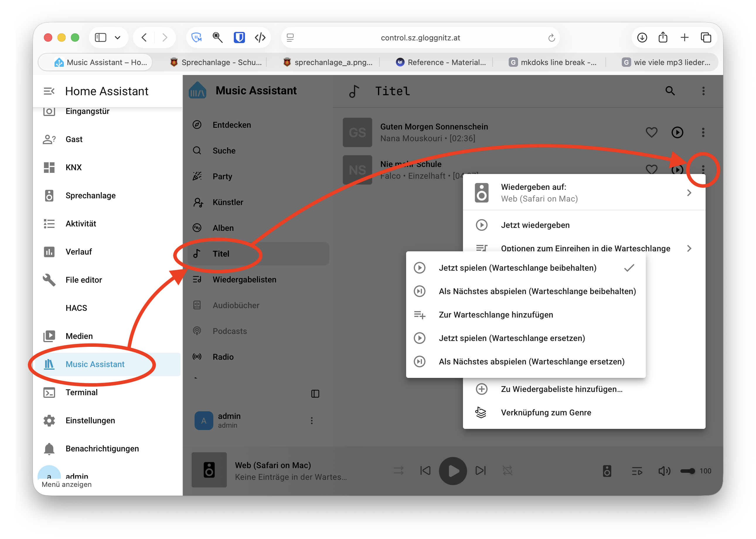Favorite Nie mehr Schule with heart
Image resolution: width=756 pixels, height=539 pixels.
pos(651,169)
